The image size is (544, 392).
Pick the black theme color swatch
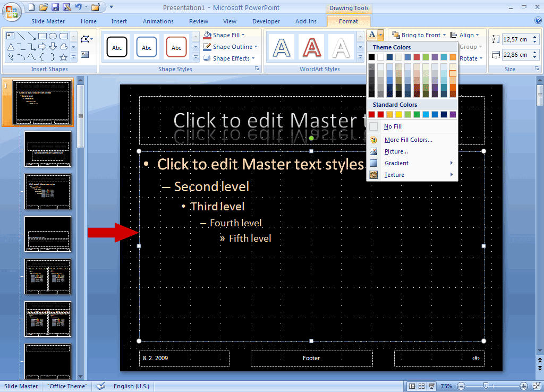click(x=371, y=57)
